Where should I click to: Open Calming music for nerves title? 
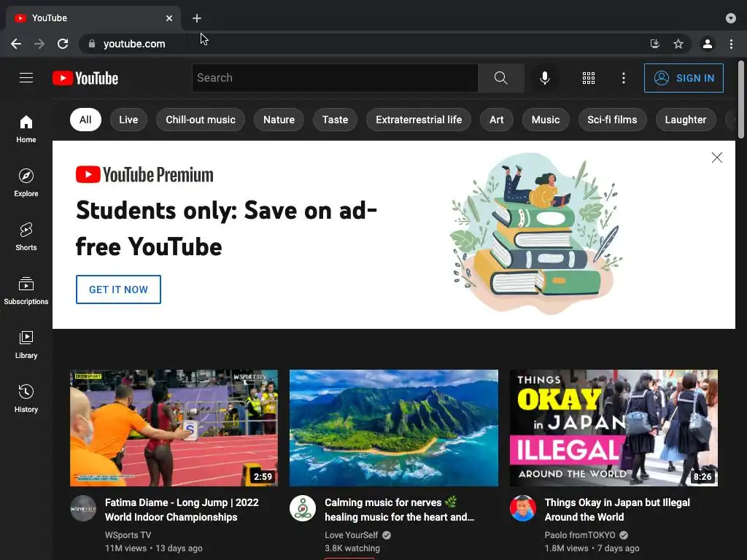(x=400, y=510)
